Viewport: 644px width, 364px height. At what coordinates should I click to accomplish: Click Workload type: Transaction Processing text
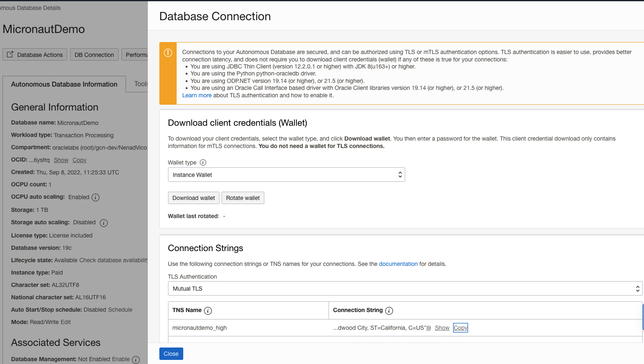pos(62,135)
